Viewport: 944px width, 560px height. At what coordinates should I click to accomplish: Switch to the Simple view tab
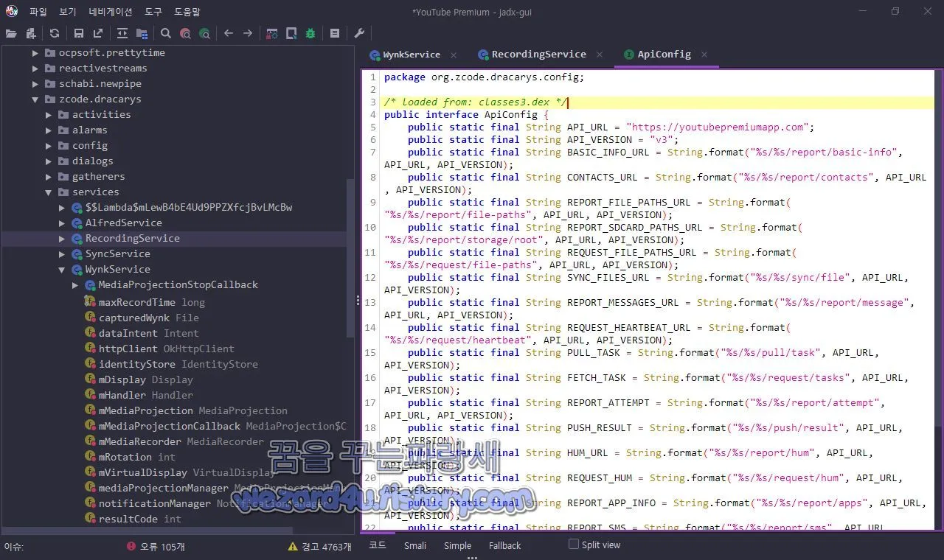[x=457, y=546]
